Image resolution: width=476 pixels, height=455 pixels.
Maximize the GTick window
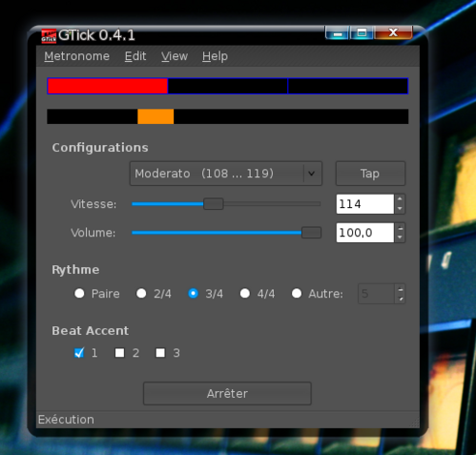(362, 33)
